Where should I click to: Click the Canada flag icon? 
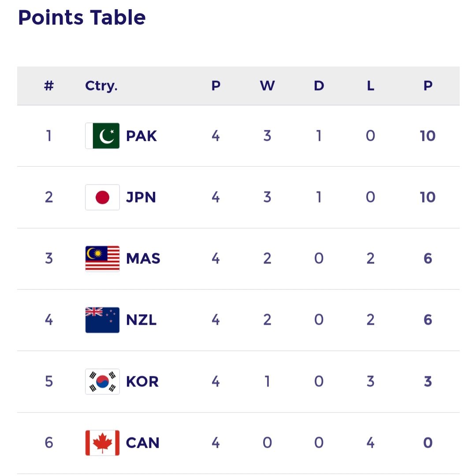pos(102,443)
